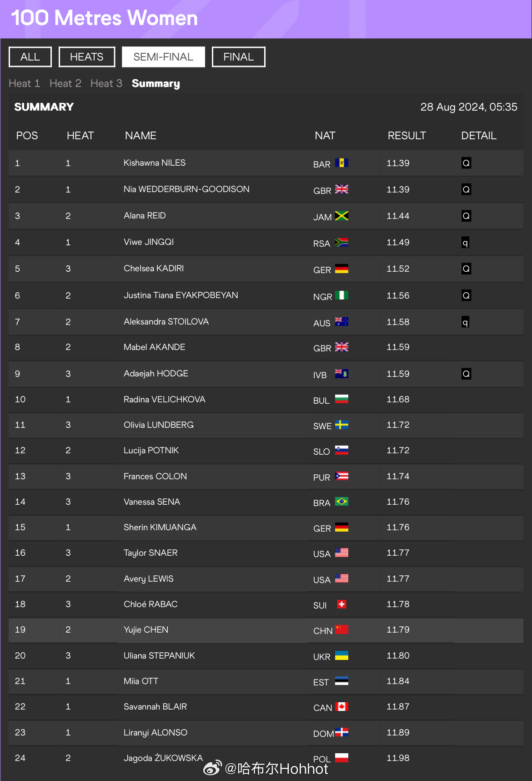Click the Switzerland flag beside SUI

pos(341,604)
